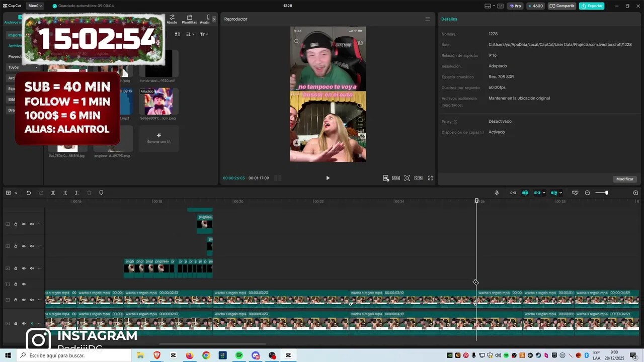
Task: Click the playhead marker at 00:26
Action: [x=476, y=201]
